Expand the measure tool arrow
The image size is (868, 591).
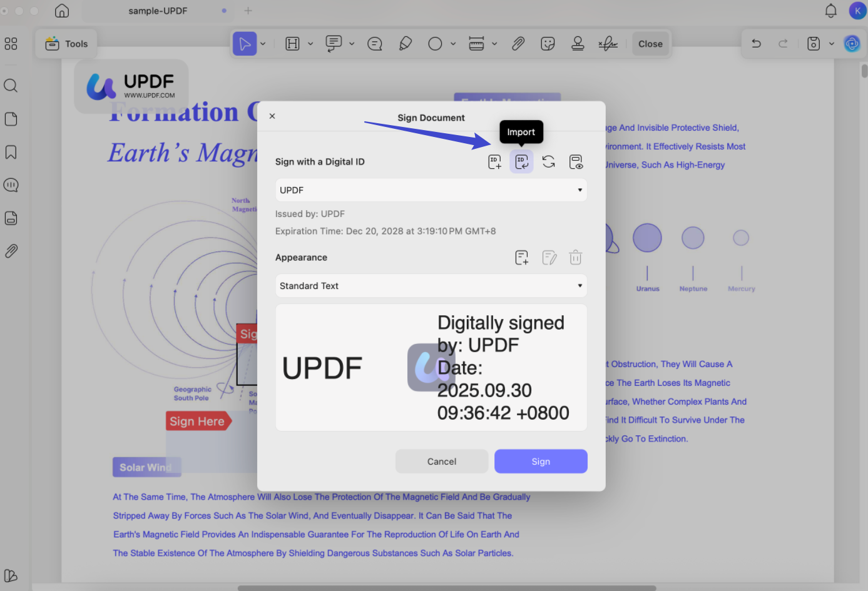click(x=494, y=44)
